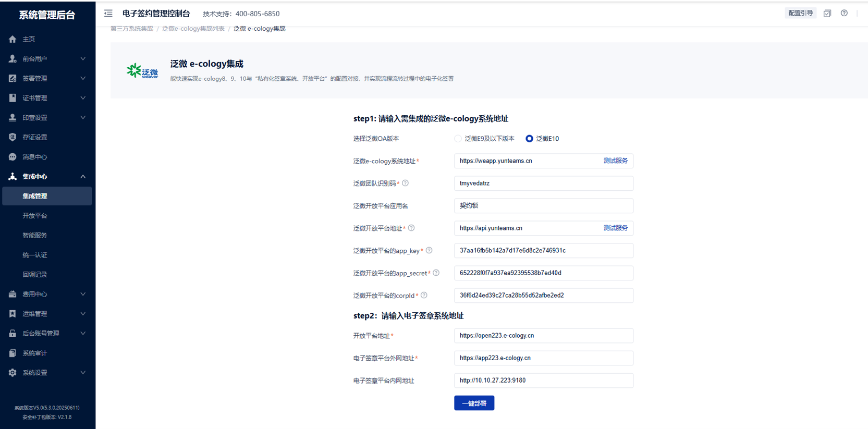Image resolution: width=868 pixels, height=429 pixels.
Task: Click the 费用中心 icon in sidebar
Action: [x=13, y=294]
